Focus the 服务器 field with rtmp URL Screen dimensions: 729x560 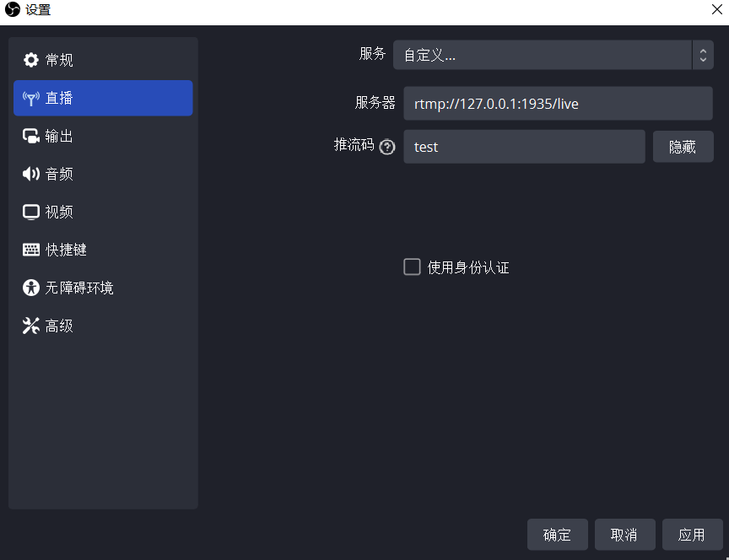pyautogui.click(x=558, y=103)
